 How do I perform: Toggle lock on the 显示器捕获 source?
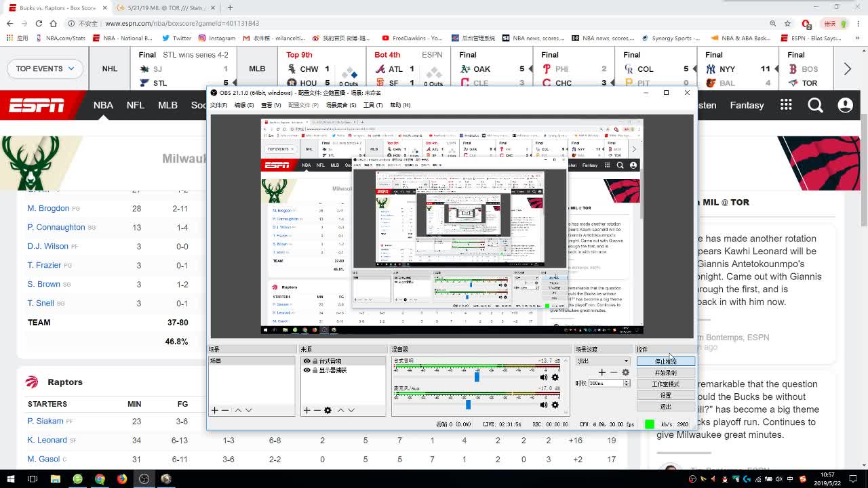tap(315, 370)
